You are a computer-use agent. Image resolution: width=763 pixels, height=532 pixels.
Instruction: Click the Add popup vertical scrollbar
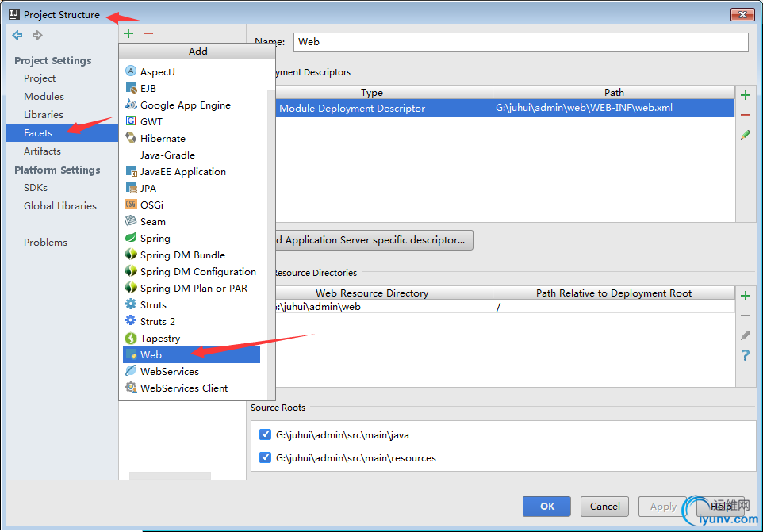tap(271, 243)
